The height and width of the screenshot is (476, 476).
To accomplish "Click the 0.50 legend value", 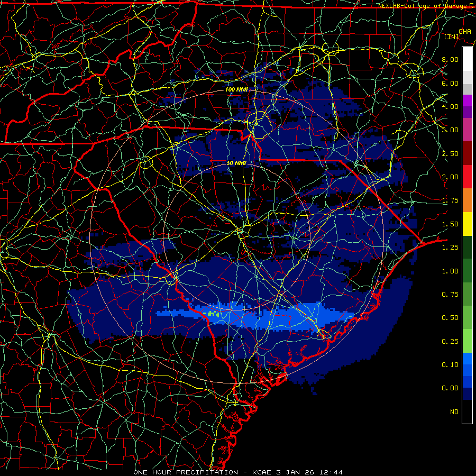I will [x=450, y=318].
